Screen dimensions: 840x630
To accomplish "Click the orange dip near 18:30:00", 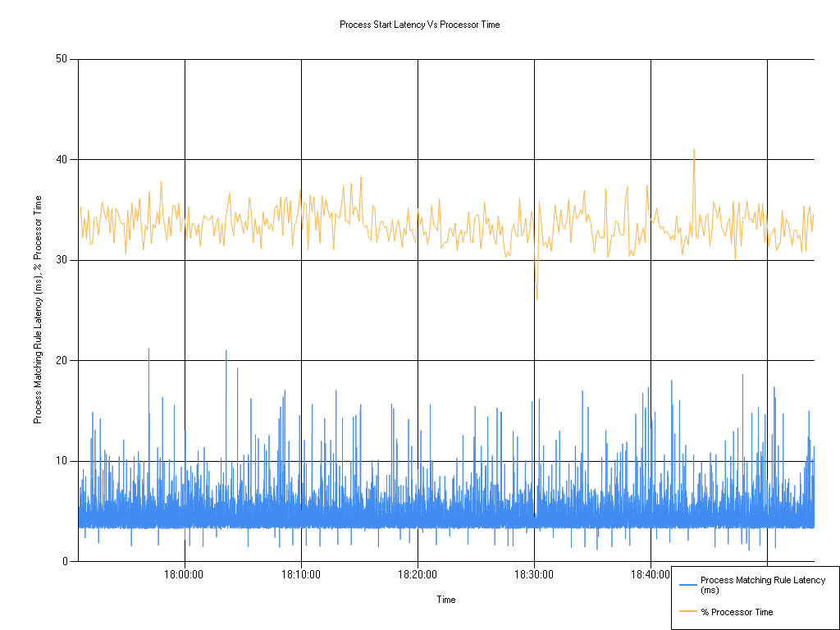I will pyautogui.click(x=538, y=297).
